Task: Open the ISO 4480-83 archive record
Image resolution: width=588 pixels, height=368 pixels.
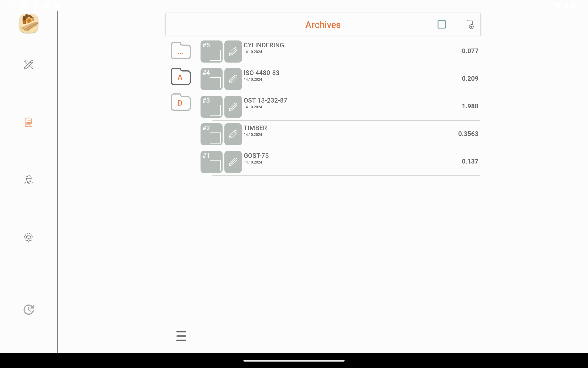Action: click(340, 79)
